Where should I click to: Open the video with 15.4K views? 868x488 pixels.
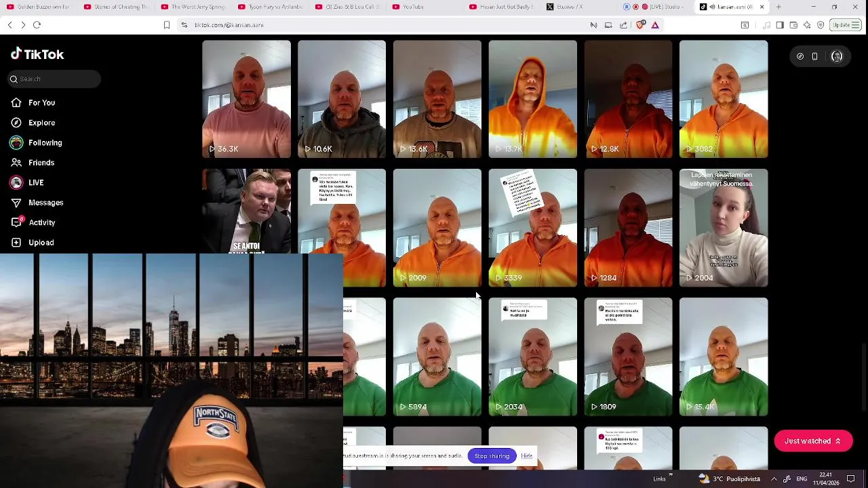pos(724,357)
